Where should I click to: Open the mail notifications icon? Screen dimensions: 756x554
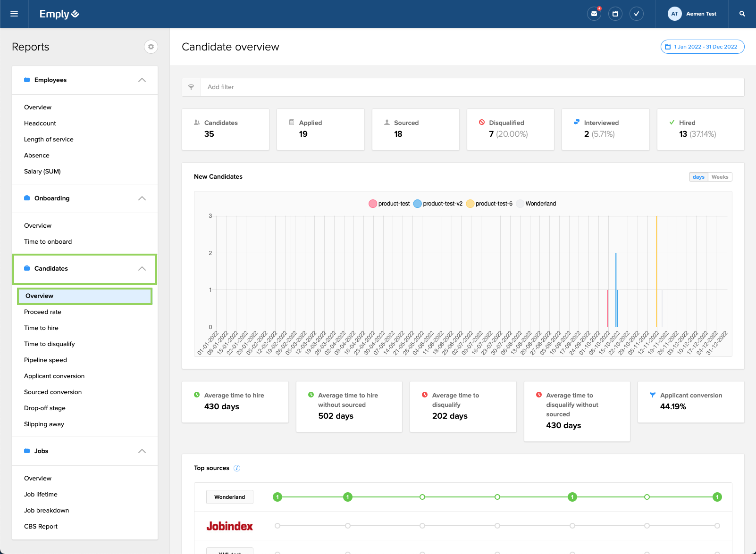(x=594, y=14)
